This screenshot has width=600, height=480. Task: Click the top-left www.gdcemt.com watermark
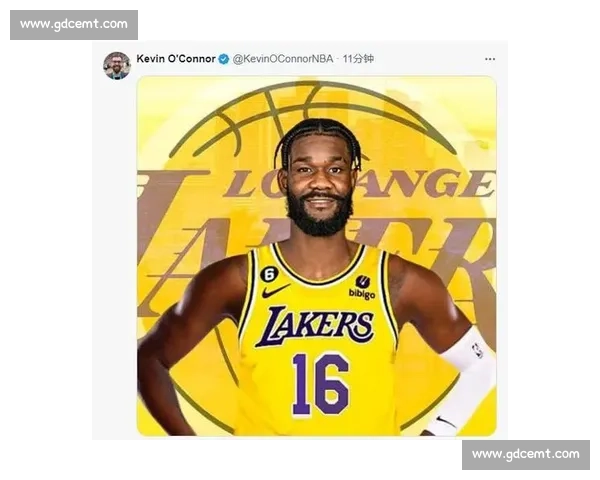(x=75, y=24)
